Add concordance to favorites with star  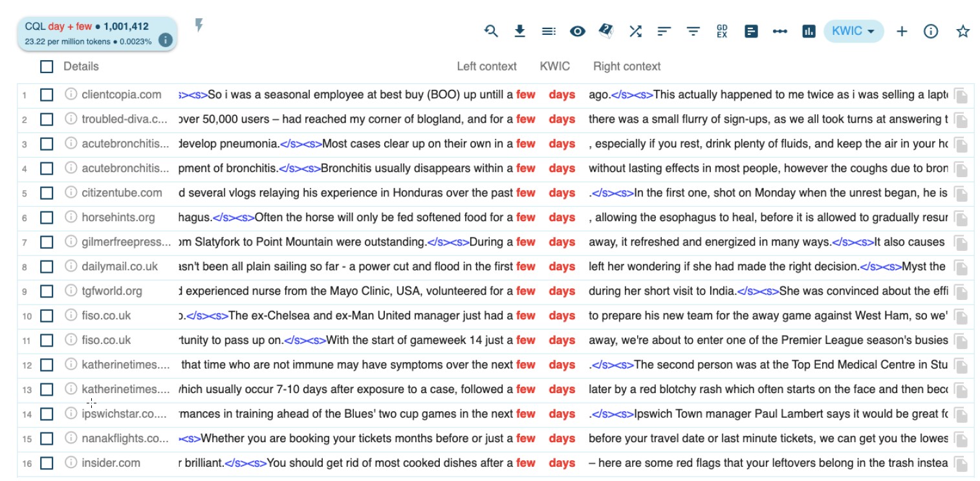pos(963,31)
